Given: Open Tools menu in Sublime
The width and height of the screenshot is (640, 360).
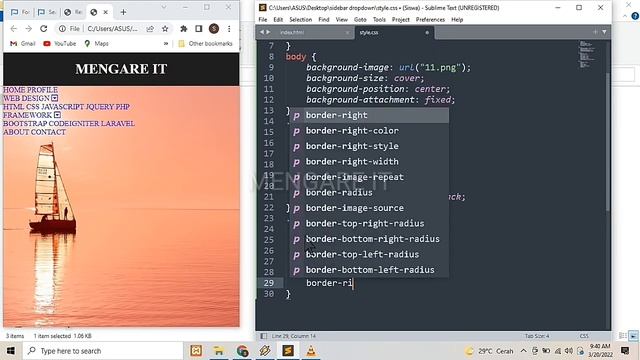Looking at the screenshot, I should (379, 20).
